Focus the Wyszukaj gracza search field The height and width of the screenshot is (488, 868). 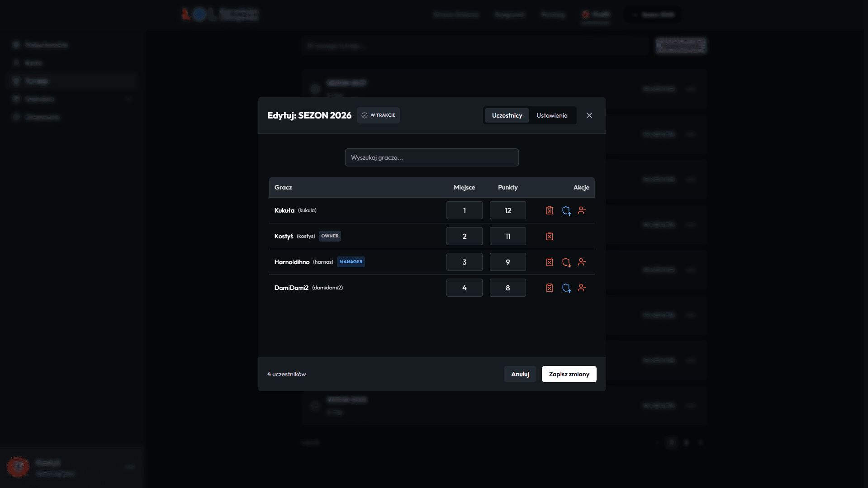tap(432, 157)
